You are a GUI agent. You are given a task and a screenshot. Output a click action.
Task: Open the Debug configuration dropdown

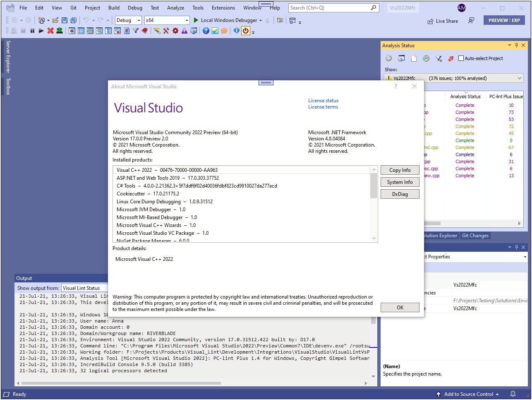point(129,20)
